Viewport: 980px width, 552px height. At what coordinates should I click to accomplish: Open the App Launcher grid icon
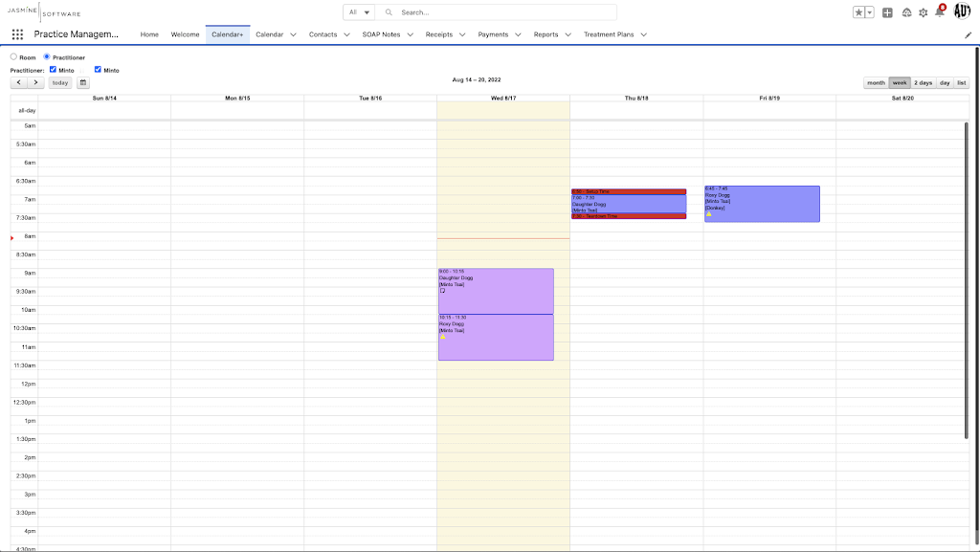(17, 34)
